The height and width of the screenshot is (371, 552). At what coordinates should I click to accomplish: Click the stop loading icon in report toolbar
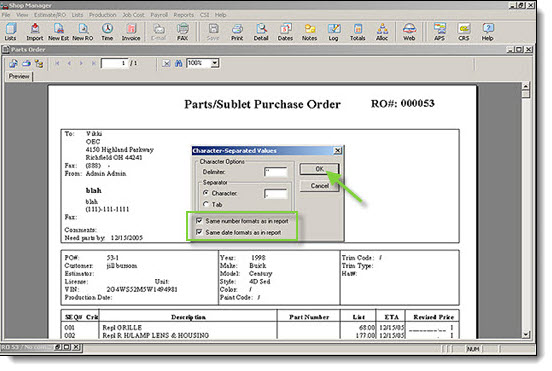pos(166,63)
